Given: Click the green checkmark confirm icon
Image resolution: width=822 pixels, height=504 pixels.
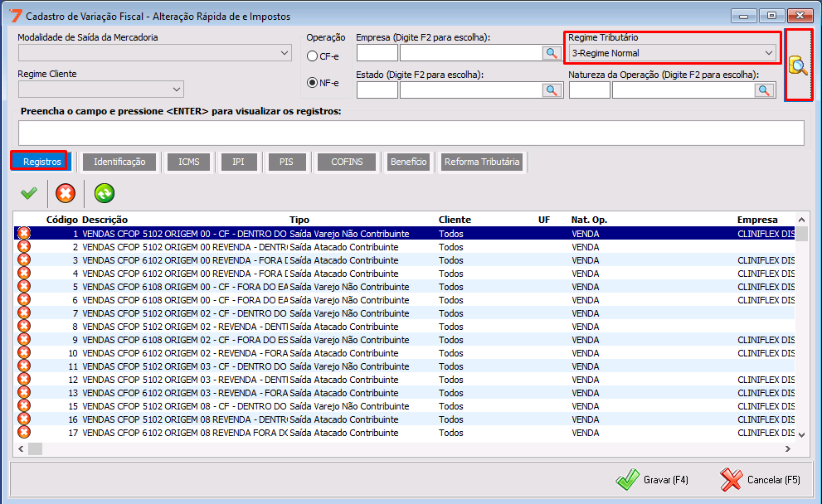Looking at the screenshot, I should click(29, 193).
